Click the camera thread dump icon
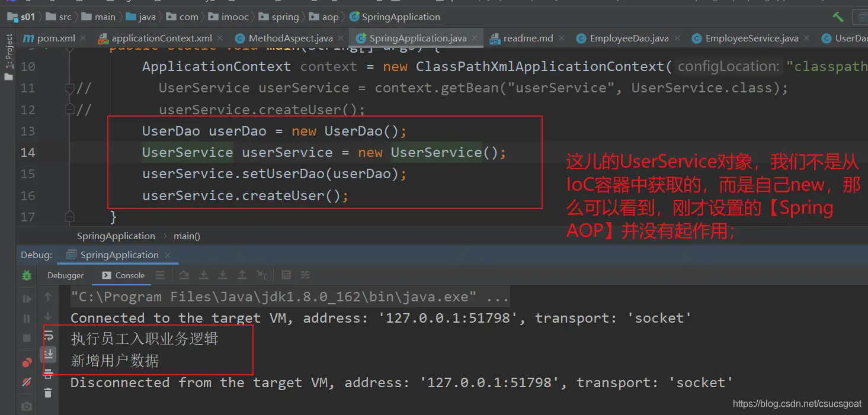 tap(27, 406)
